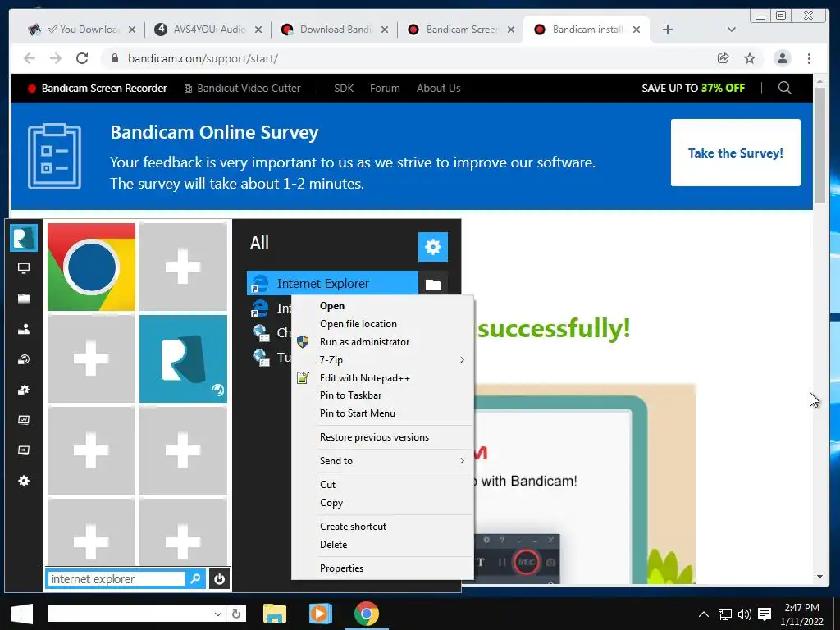The image size is (840, 630).
Task: Click the users sidebar icon
Action: click(24, 329)
